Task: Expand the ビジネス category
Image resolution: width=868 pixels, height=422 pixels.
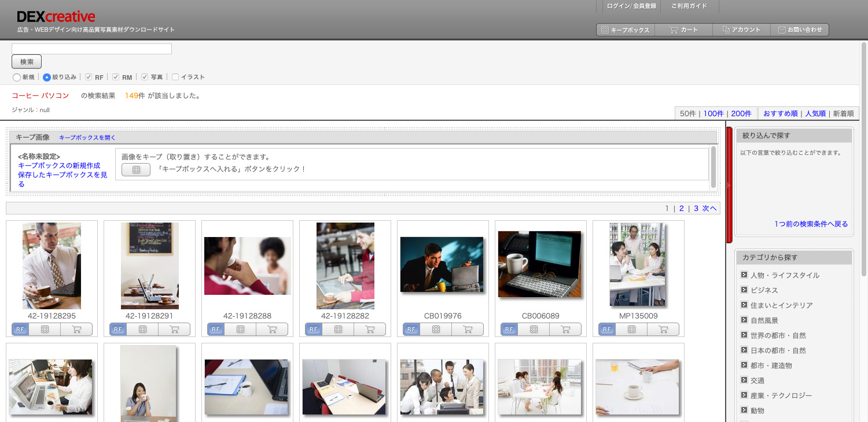Action: pos(744,290)
